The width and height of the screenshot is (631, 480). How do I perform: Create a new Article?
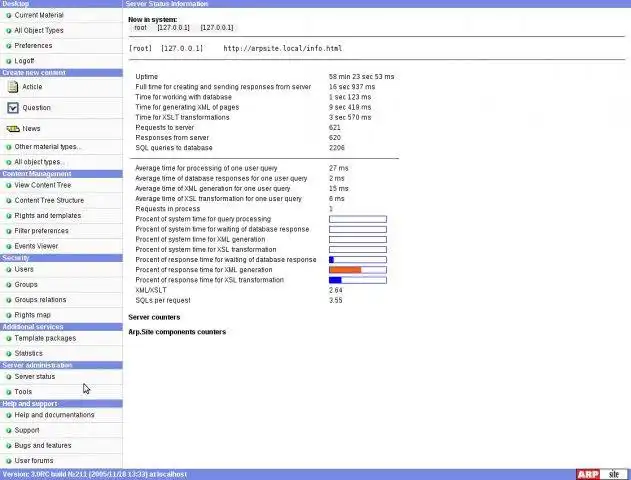(32, 87)
